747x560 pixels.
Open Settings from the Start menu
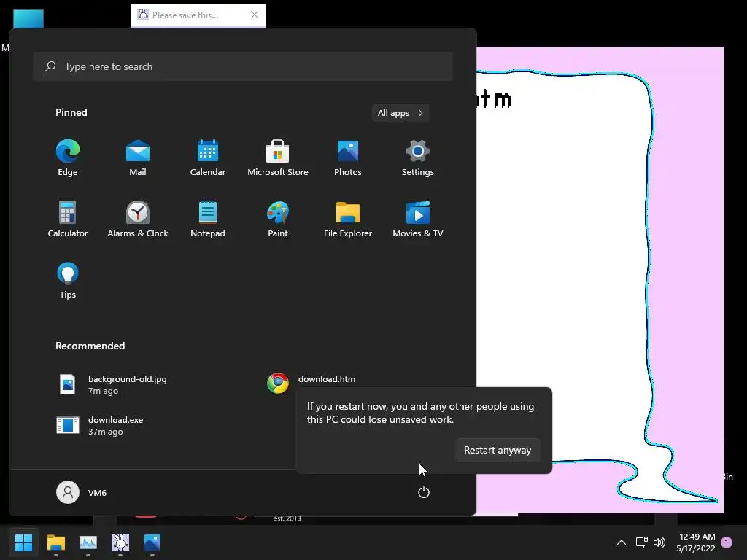[x=418, y=158]
